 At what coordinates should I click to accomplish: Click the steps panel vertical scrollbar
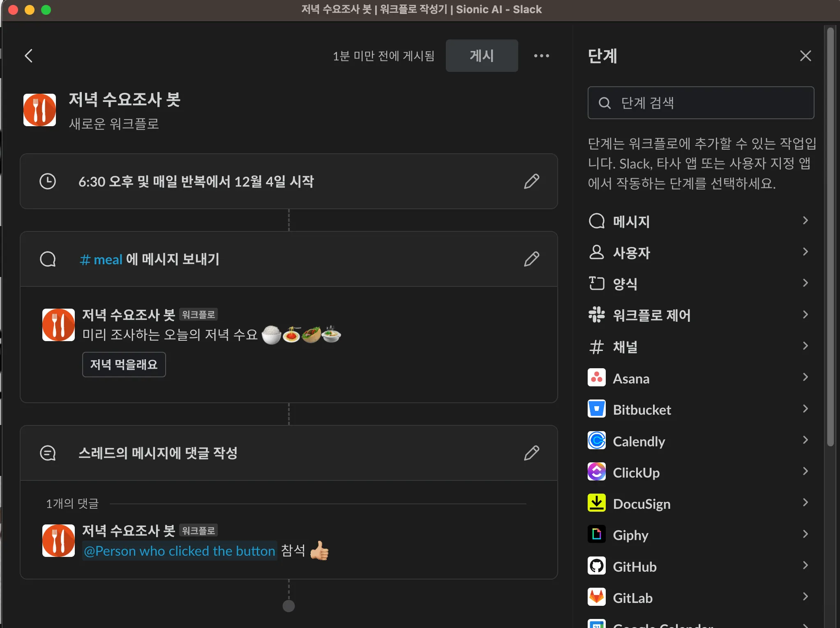[830, 236]
